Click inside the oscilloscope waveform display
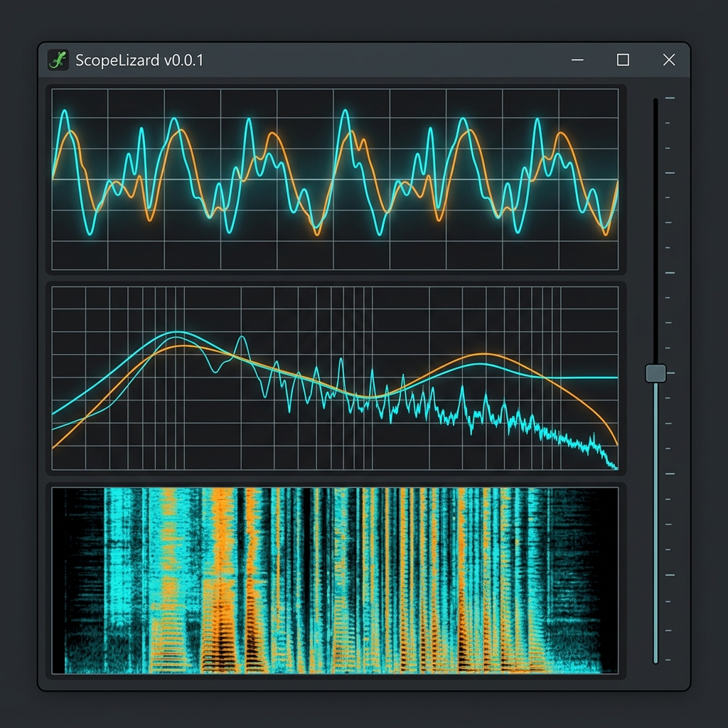 pyautogui.click(x=335, y=179)
